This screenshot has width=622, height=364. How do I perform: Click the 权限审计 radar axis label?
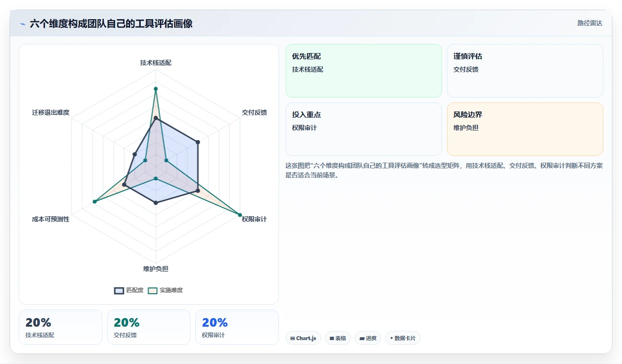click(x=255, y=219)
